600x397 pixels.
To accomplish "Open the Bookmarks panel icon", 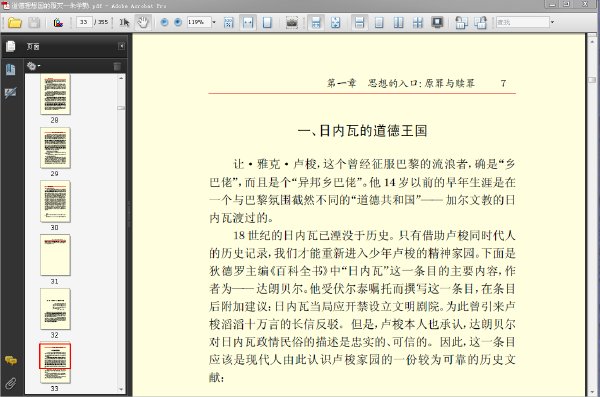I will click(11, 70).
